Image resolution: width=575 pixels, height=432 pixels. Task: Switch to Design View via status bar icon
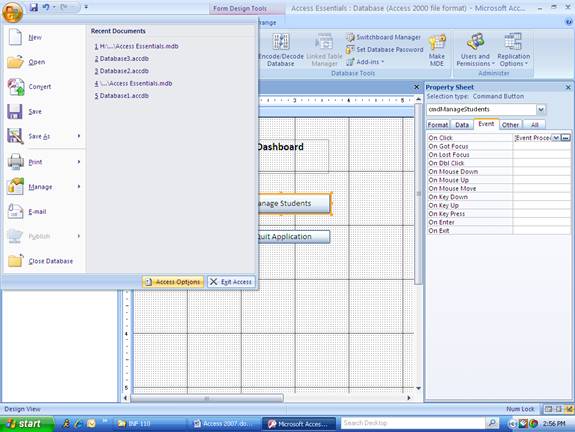(569, 409)
